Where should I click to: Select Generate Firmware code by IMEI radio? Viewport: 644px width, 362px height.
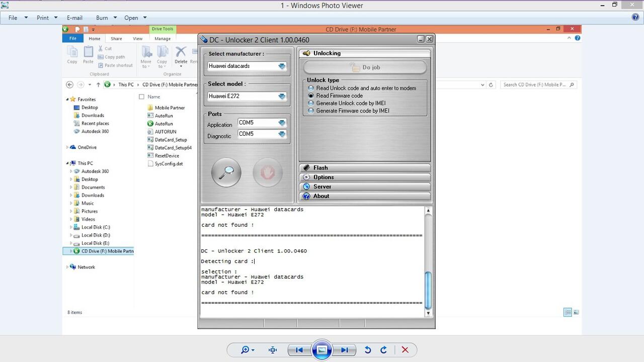coord(311,111)
